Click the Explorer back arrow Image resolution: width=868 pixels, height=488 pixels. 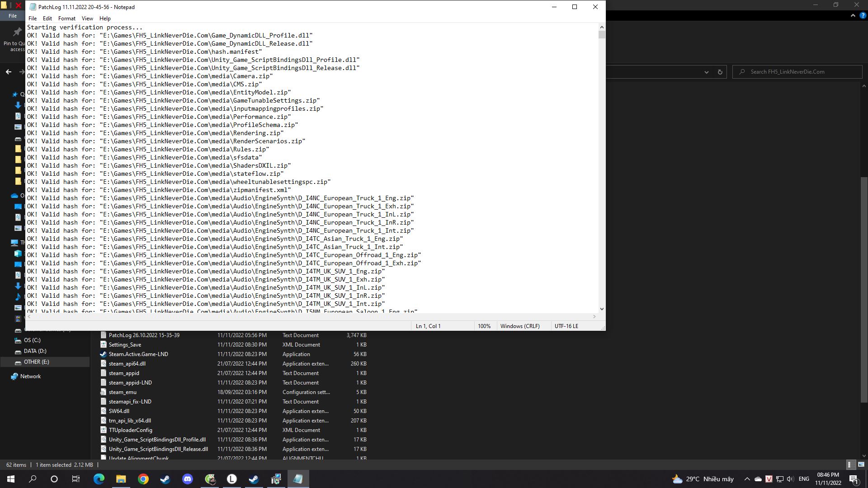tap(9, 72)
